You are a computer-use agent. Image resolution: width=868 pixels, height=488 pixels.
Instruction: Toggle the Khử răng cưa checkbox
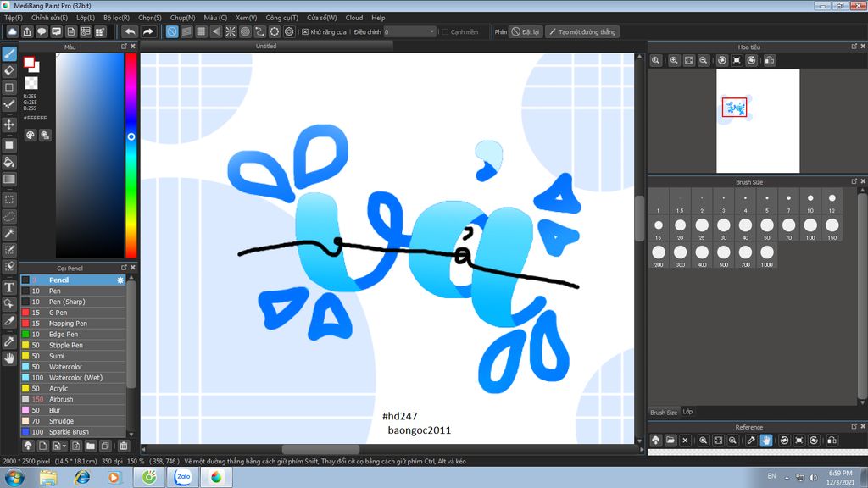coord(304,32)
